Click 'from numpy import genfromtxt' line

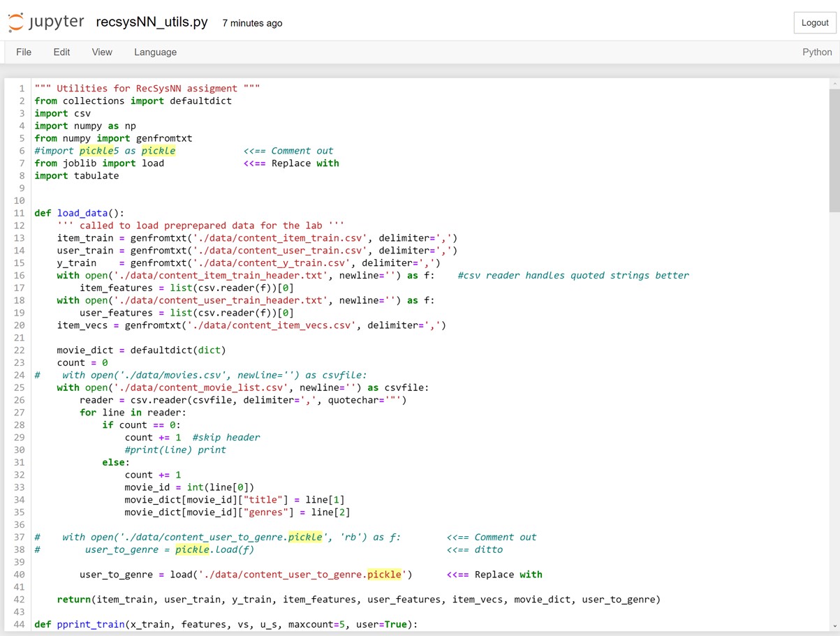coord(113,138)
